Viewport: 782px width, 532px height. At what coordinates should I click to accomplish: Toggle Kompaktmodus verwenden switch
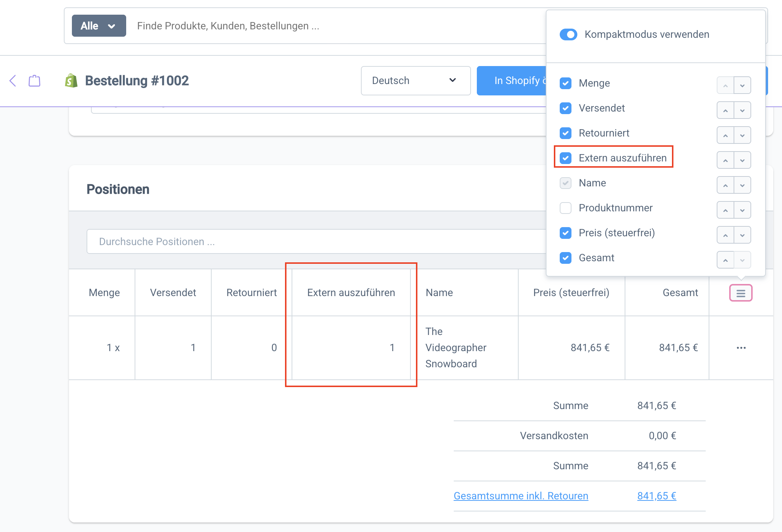569,34
